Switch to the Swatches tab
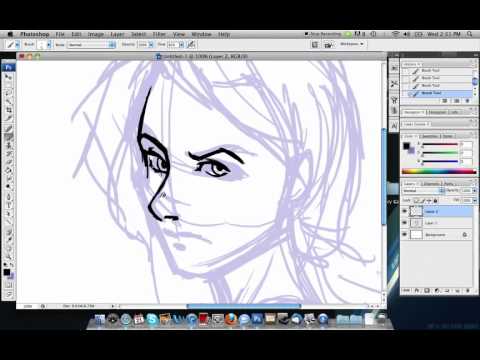The image size is (480, 360). point(430,136)
